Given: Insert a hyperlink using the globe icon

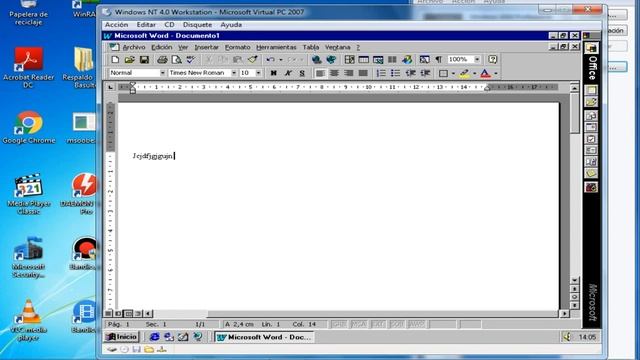Looking at the screenshot, I should pyautogui.click(x=316, y=60).
